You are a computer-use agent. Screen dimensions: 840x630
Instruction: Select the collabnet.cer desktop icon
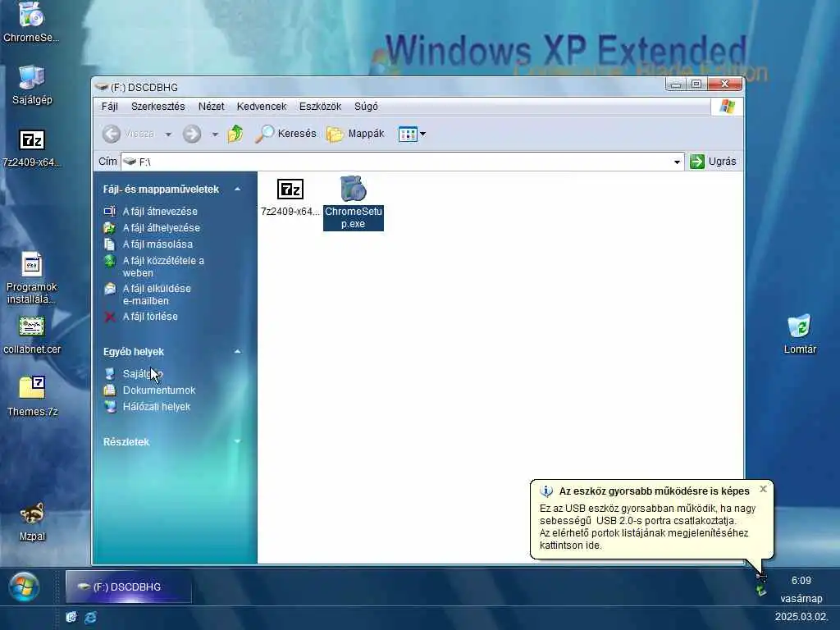point(32,336)
